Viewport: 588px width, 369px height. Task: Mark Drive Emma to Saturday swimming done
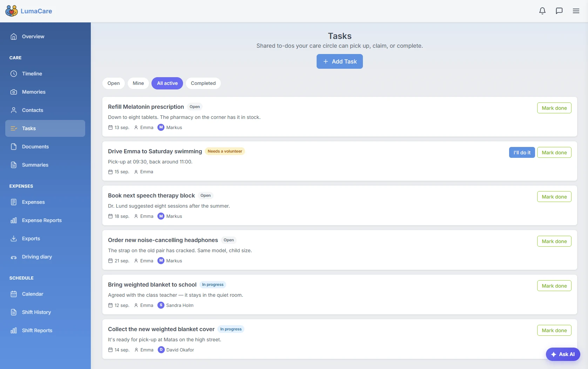[x=554, y=153]
